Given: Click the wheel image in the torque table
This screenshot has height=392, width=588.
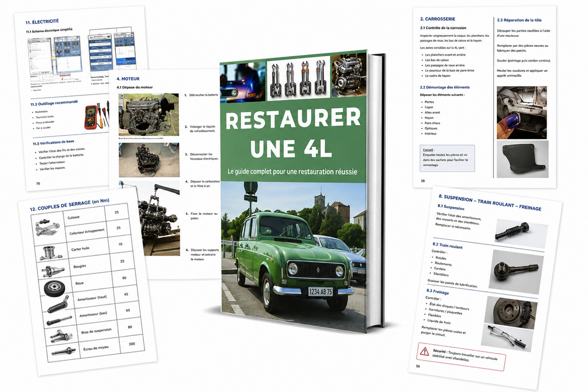Looking at the screenshot, I should 54,288.
